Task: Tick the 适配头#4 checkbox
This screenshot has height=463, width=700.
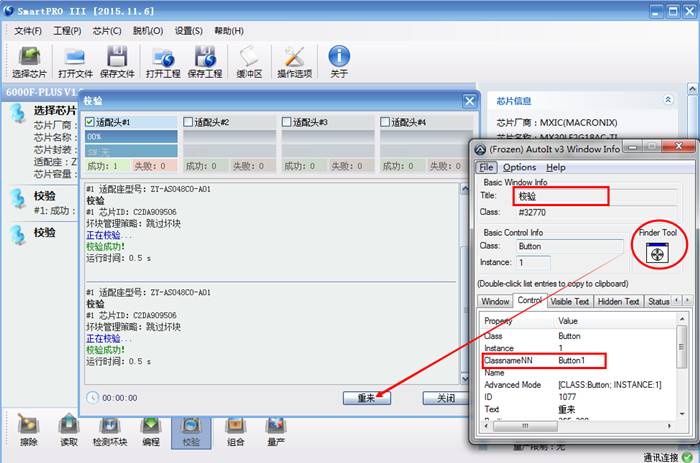Action: [386, 122]
